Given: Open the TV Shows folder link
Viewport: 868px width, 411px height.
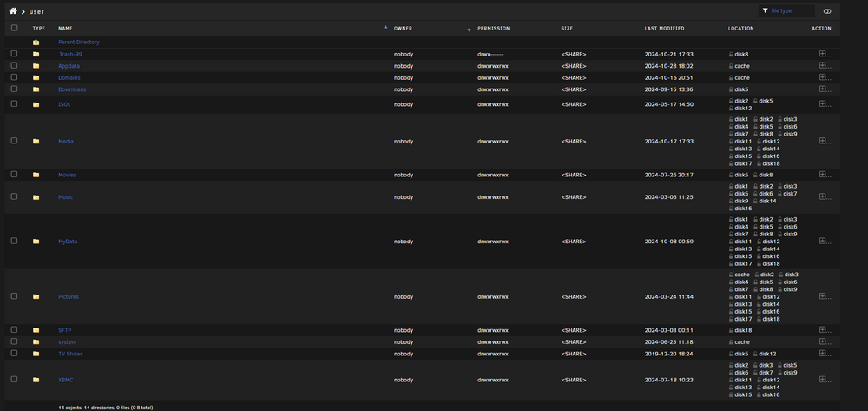Looking at the screenshot, I should [x=71, y=354].
